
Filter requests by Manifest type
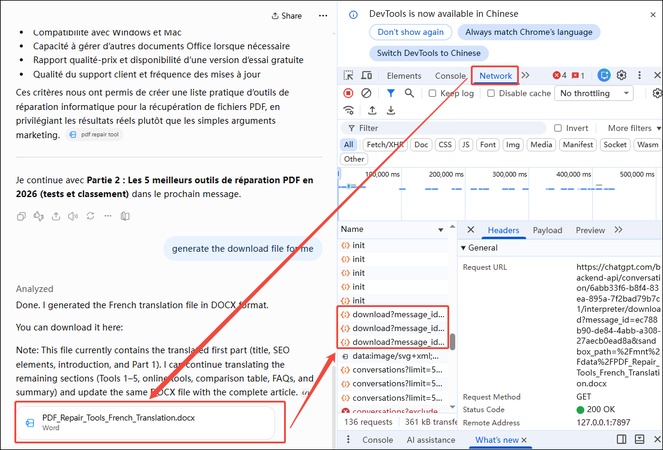[578, 145]
